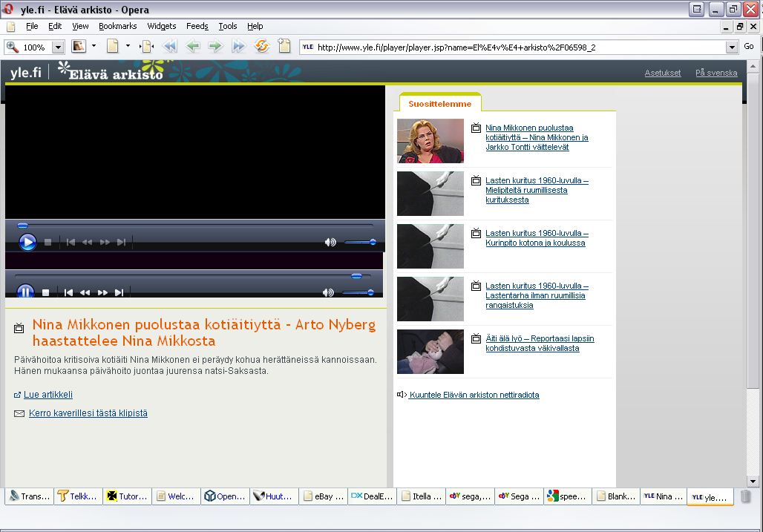Go forward with the green arrow icon
Screen dimensions: 763x532
pos(215,47)
